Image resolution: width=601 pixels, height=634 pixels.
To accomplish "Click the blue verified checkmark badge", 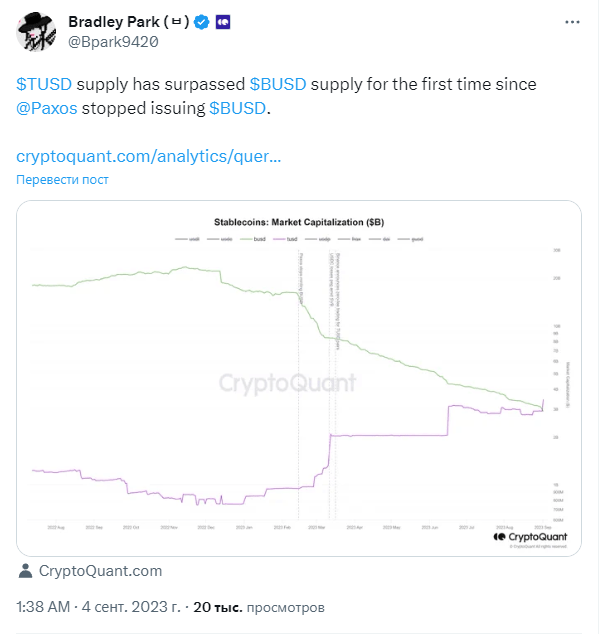I will pos(201,22).
